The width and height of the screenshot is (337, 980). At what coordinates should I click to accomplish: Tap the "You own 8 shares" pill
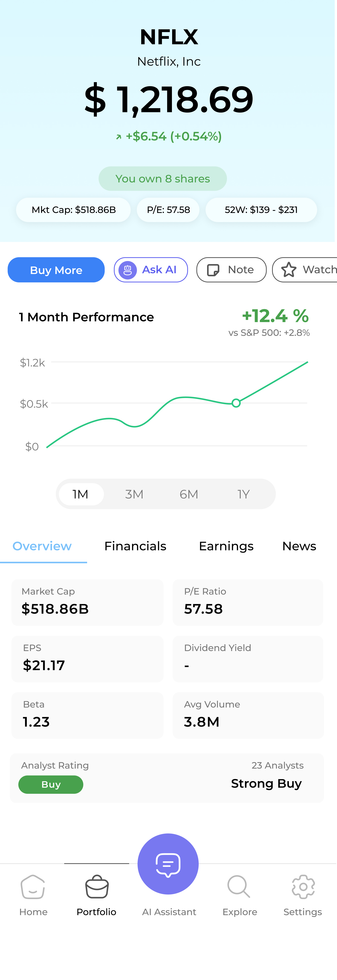[163, 179]
